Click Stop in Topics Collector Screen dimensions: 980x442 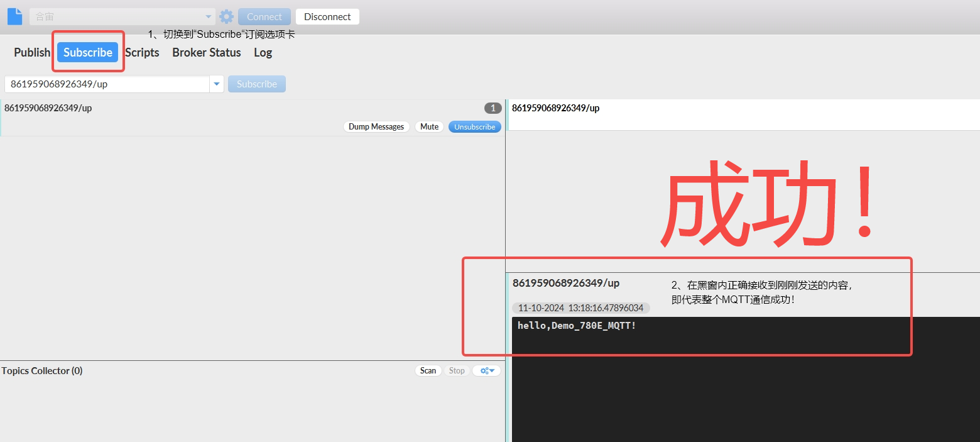point(457,370)
